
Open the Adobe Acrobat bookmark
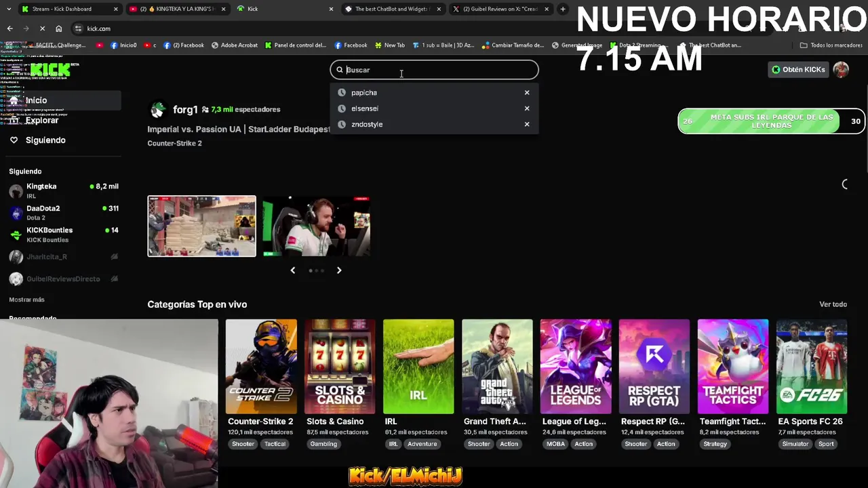(x=235, y=45)
